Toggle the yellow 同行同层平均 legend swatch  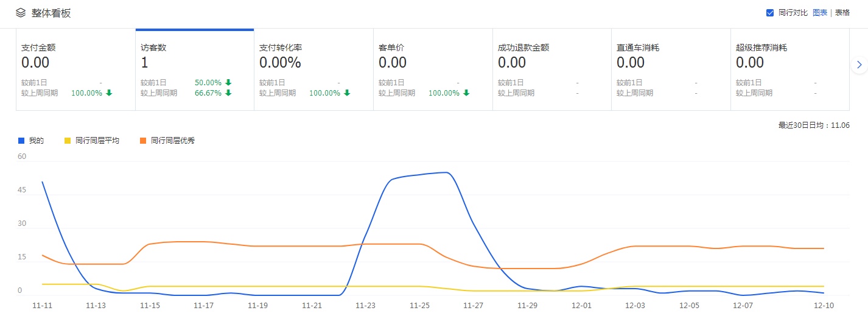[68, 141]
